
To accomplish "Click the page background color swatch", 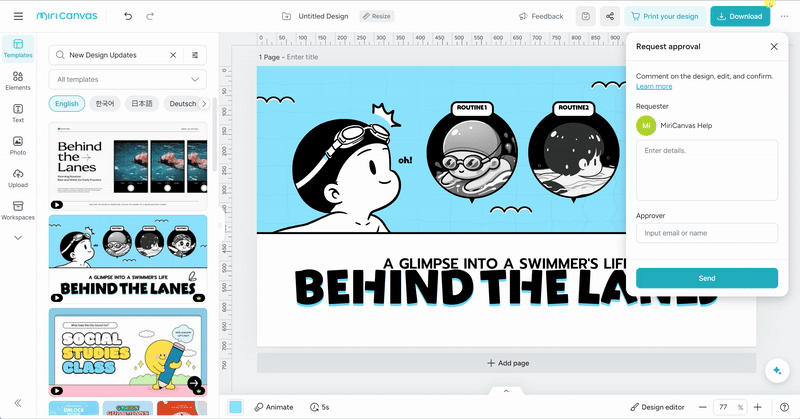I will coord(236,407).
